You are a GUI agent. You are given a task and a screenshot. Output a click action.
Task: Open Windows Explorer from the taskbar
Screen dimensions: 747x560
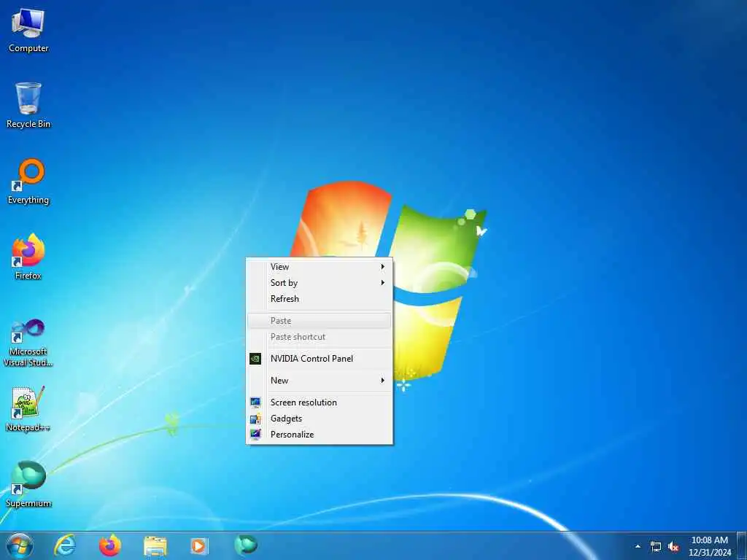coord(155,545)
